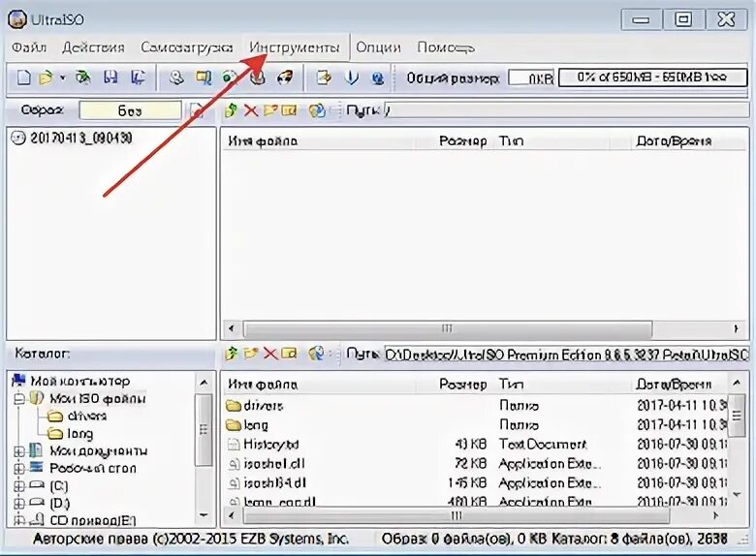Click the New folder icon in image pane toolbar
This screenshot has width=756, height=556.
(270, 110)
